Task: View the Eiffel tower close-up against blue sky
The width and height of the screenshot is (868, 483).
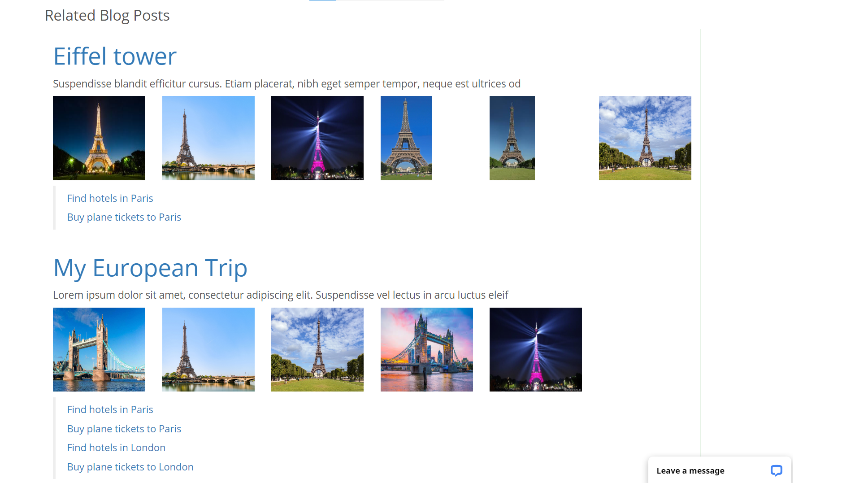Action: [406, 138]
